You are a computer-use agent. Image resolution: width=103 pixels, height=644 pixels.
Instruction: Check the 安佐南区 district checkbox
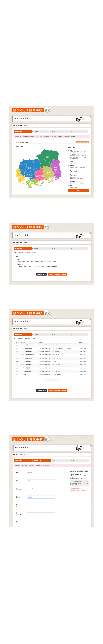pos(34,262)
